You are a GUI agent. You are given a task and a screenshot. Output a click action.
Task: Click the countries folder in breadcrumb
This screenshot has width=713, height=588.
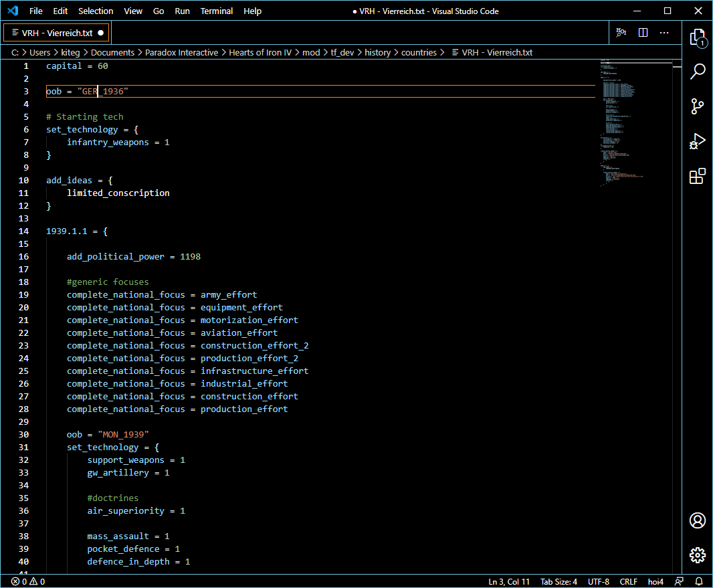pos(419,52)
